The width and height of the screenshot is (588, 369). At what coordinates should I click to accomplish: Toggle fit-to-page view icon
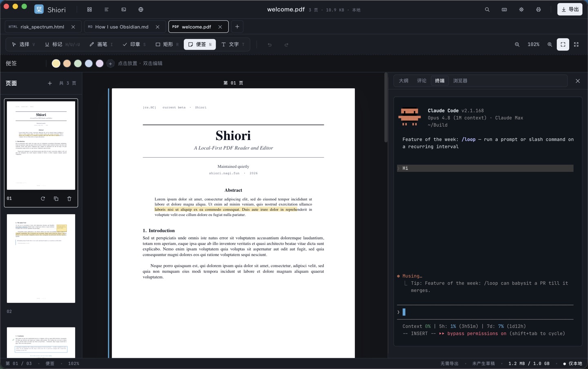(x=563, y=44)
